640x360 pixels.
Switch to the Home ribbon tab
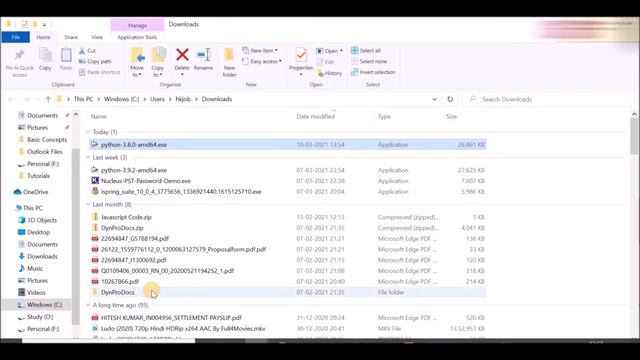[x=43, y=37]
